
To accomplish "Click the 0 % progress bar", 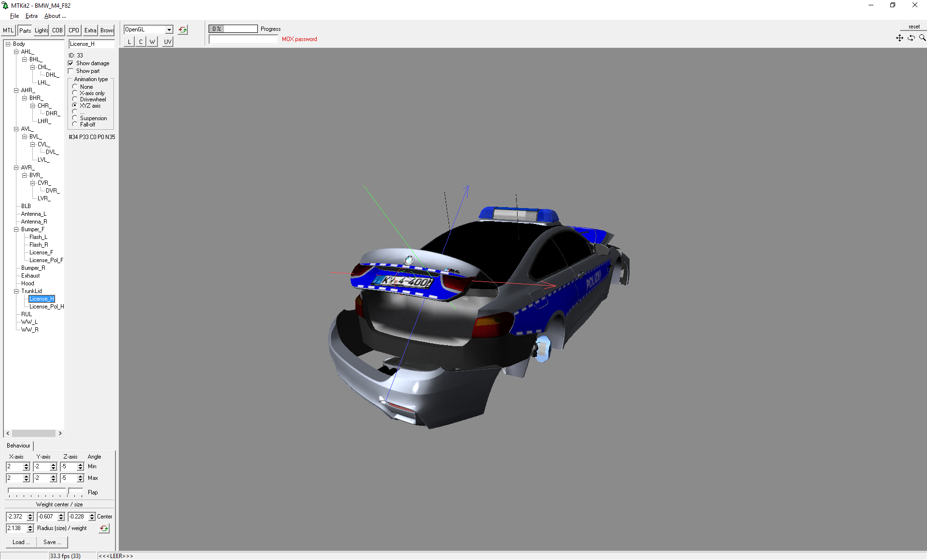I will point(233,29).
